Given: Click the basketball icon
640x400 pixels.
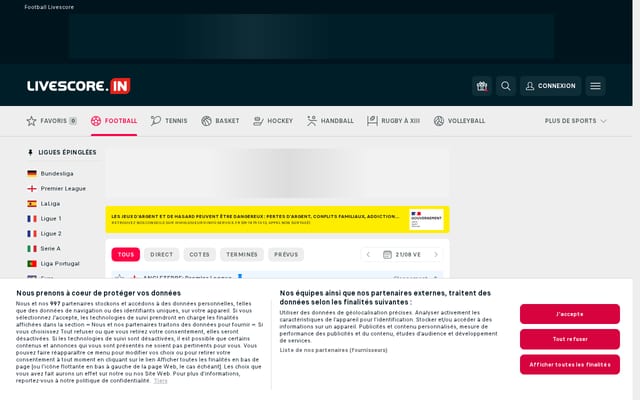Looking at the screenshot, I should (x=206, y=121).
